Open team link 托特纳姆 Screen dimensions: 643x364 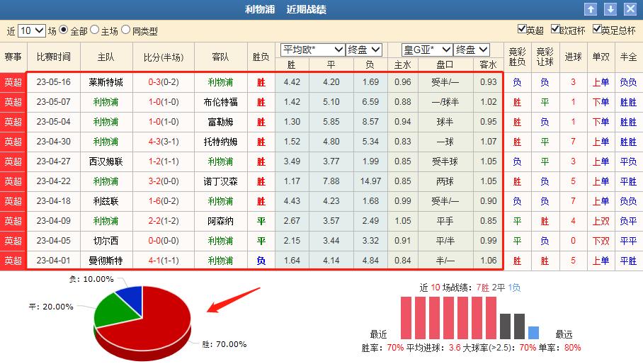pos(221,142)
